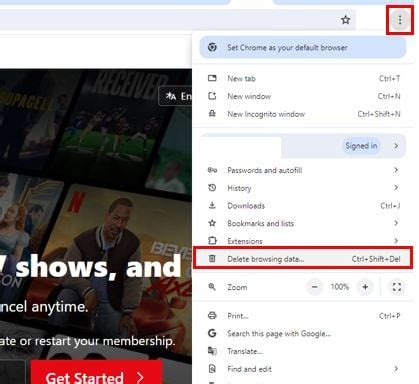Bookmark this page with the star icon
The height and width of the screenshot is (384, 419).
point(346,20)
